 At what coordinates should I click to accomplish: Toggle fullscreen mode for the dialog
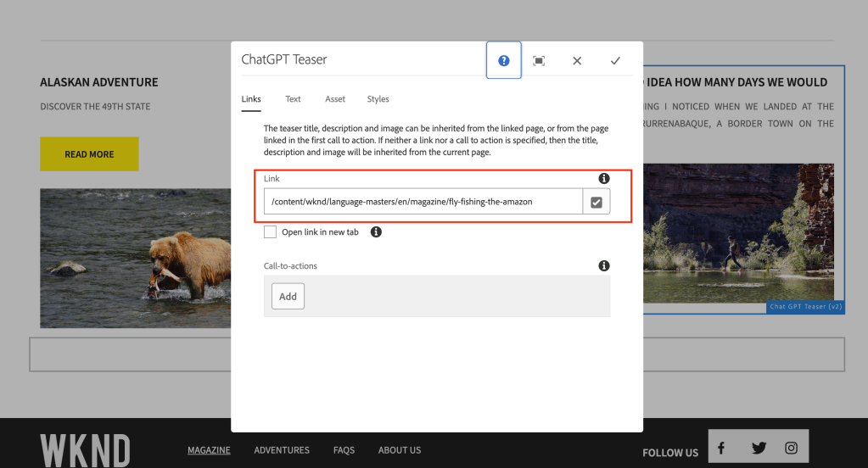(539, 60)
